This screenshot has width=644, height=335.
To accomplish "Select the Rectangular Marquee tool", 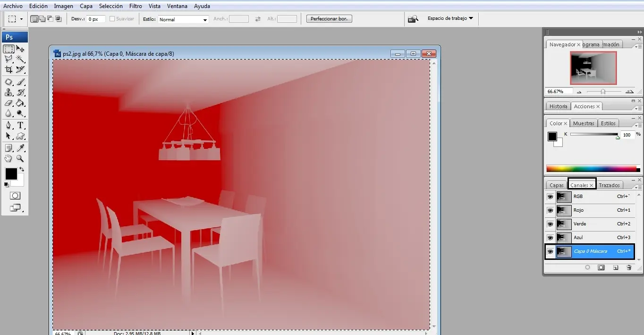I will point(8,49).
